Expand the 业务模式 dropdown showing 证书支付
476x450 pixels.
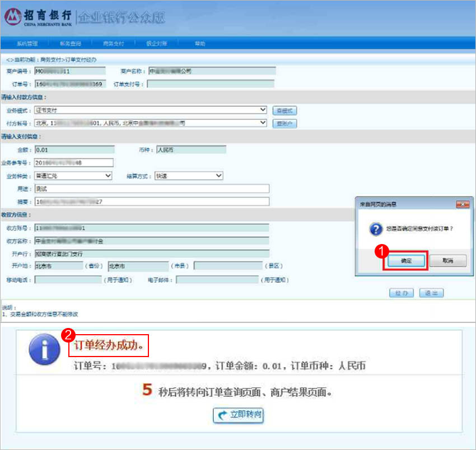[x=151, y=110]
